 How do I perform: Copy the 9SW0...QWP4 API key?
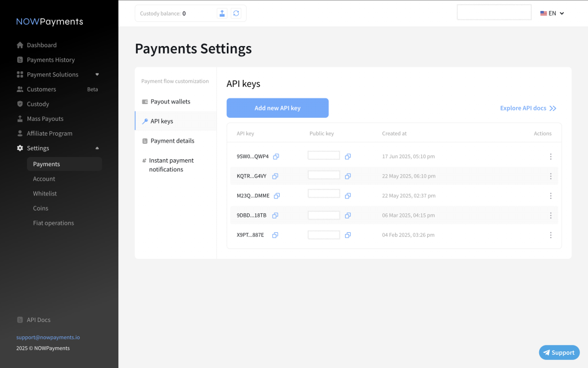[276, 156]
